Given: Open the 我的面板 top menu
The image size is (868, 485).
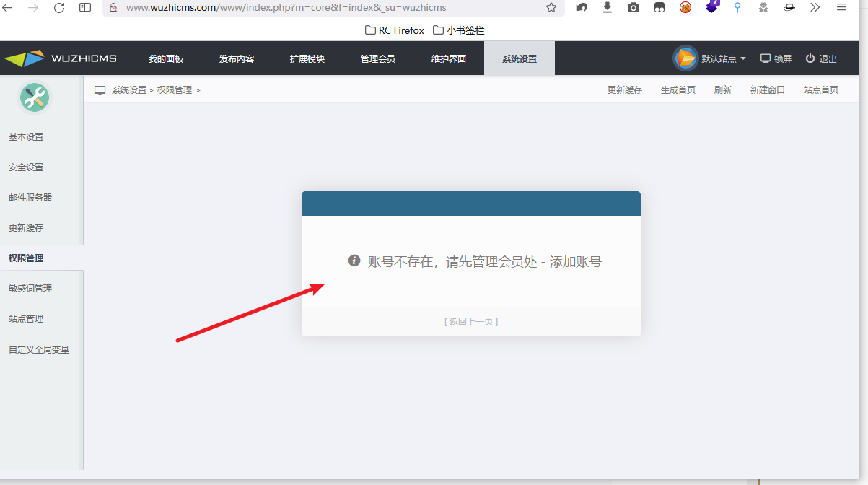Looking at the screenshot, I should [166, 58].
